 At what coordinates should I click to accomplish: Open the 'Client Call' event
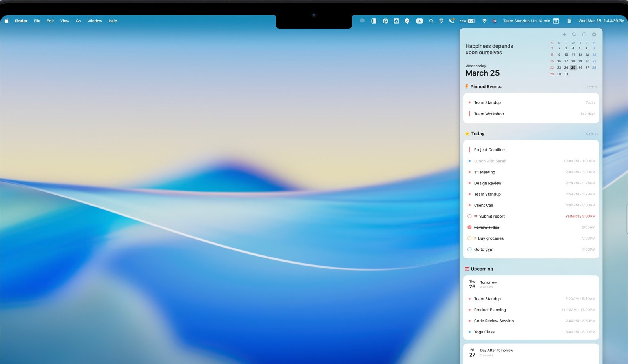[x=531, y=205]
